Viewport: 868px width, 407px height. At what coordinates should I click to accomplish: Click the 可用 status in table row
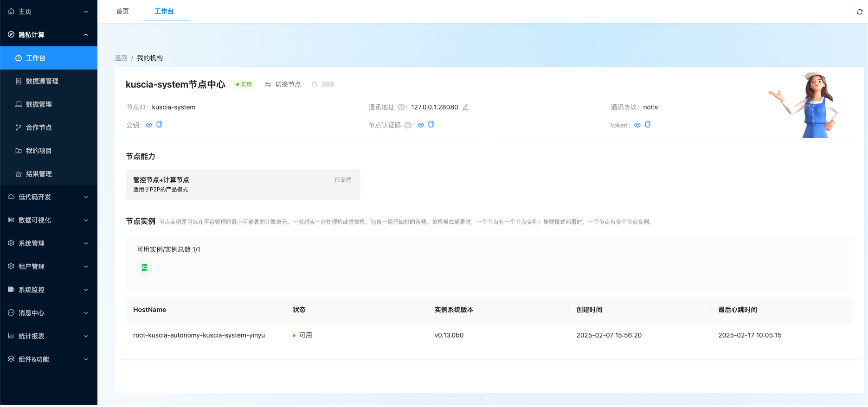pyautogui.click(x=302, y=335)
